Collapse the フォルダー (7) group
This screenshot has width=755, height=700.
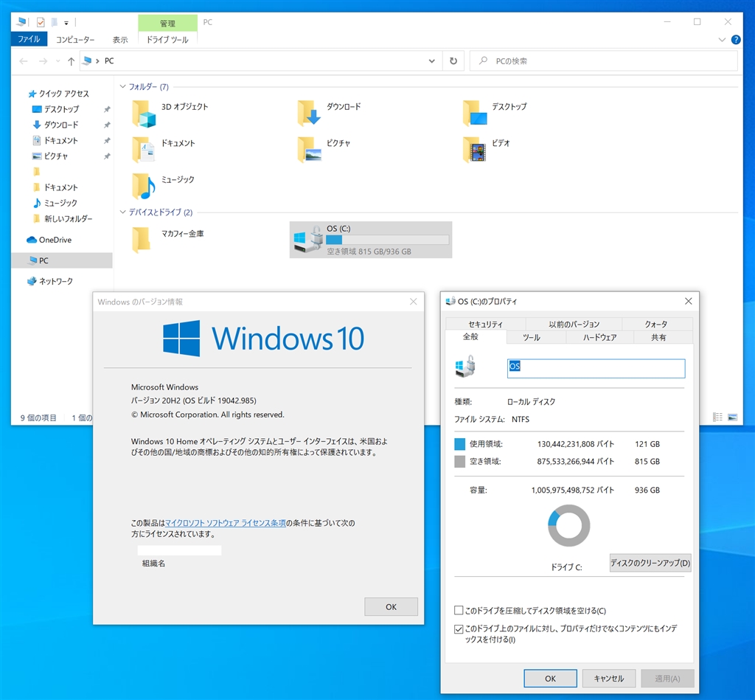pos(123,87)
